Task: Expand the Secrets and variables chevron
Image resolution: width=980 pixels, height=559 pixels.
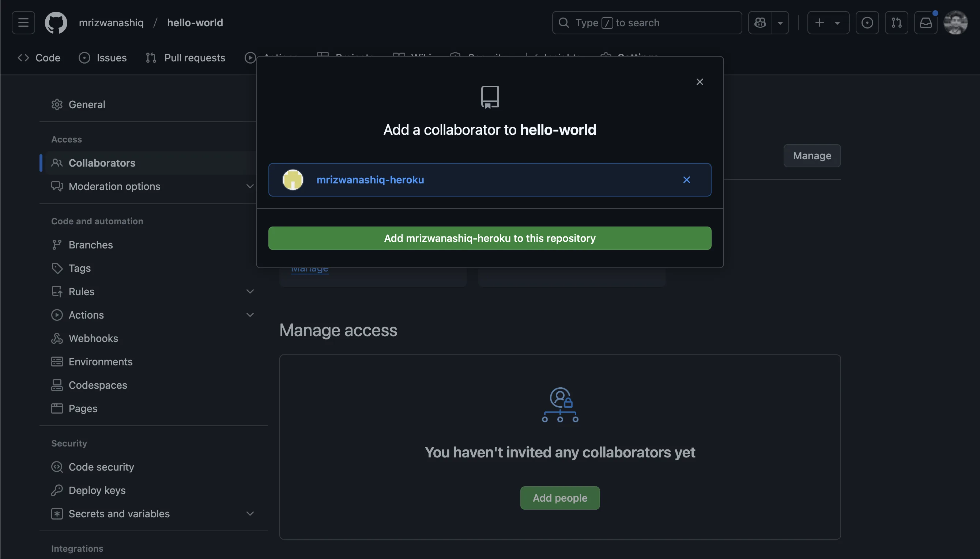Action: (x=250, y=514)
